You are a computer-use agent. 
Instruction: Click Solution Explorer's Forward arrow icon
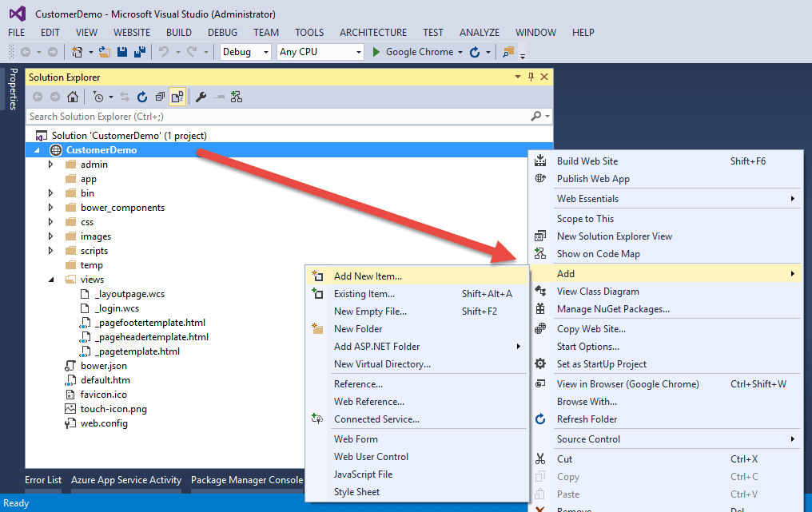(x=55, y=97)
